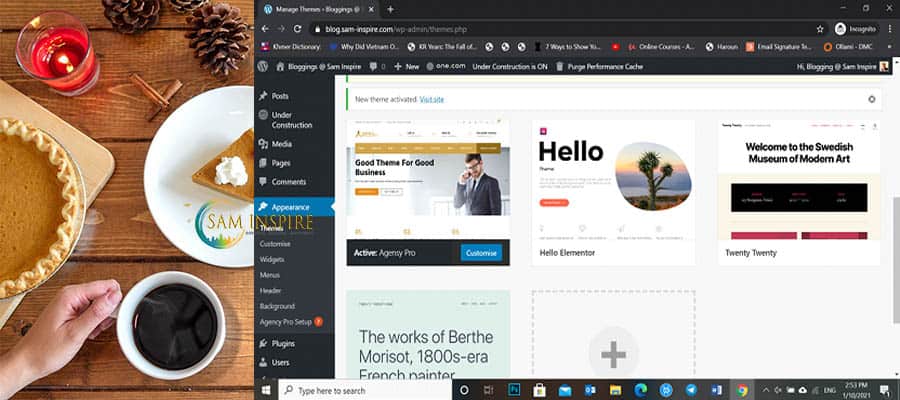Open Task View in the taskbar
Image resolution: width=900 pixels, height=400 pixels.
tap(488, 390)
